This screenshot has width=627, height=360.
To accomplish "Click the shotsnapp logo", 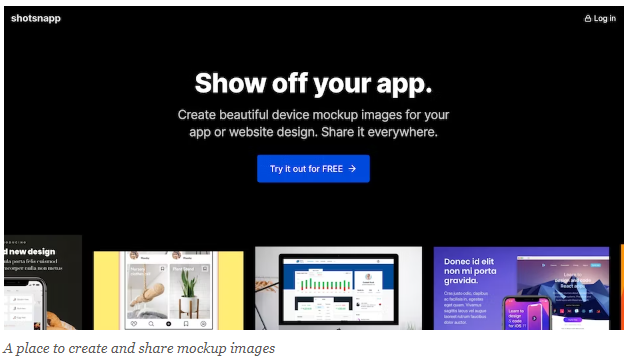I will point(36,18).
